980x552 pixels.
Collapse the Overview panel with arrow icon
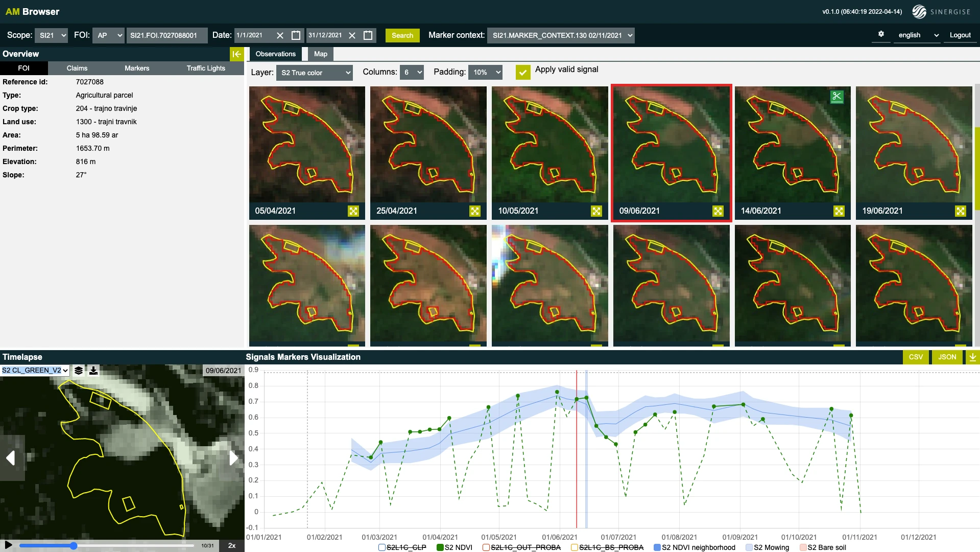(236, 54)
